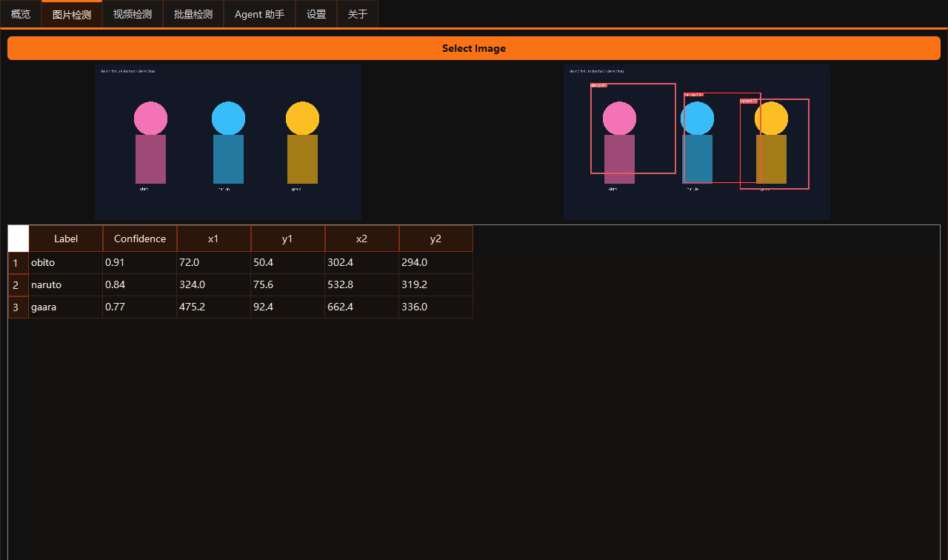Click the 475.2 x1 cell
This screenshot has width=948, height=560.
214,307
